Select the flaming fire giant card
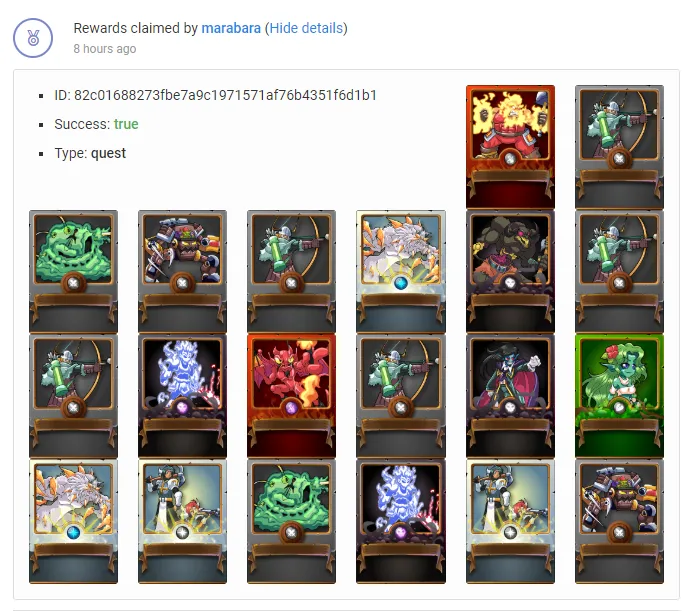Viewport: 691px width, 611px height. [510, 147]
